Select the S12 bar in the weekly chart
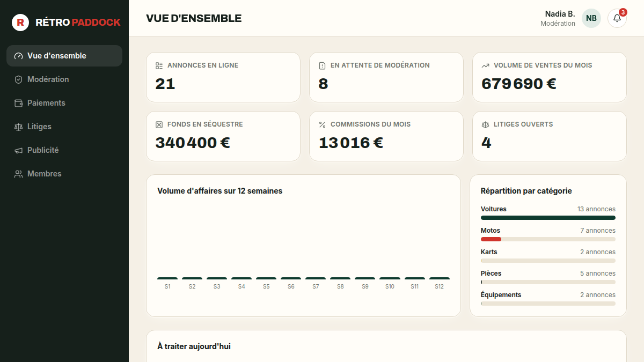 (440, 278)
